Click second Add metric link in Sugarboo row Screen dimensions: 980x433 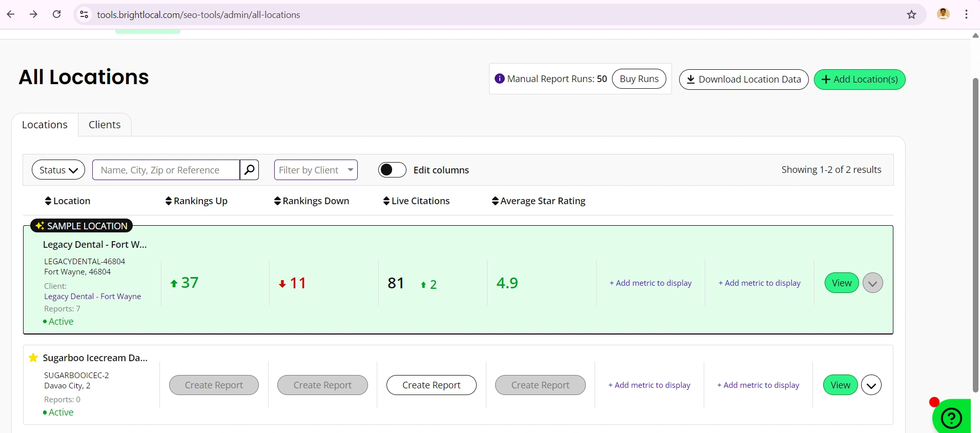[758, 385]
